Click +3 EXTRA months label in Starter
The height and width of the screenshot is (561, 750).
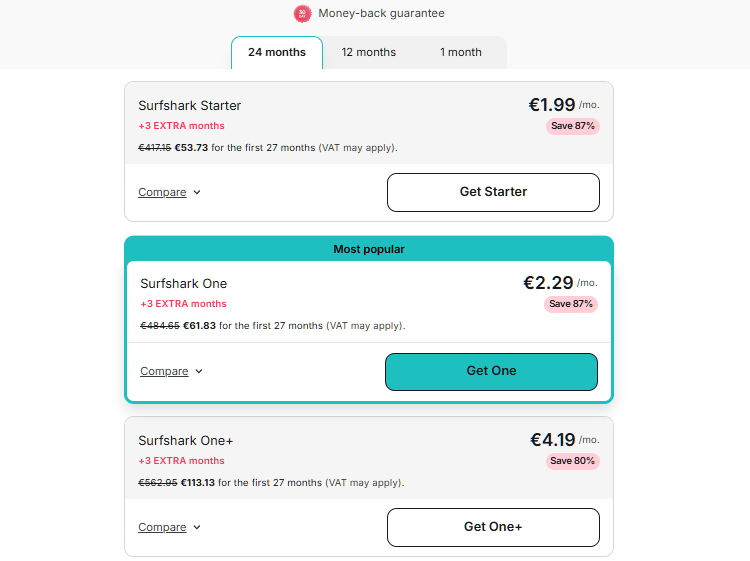click(182, 126)
